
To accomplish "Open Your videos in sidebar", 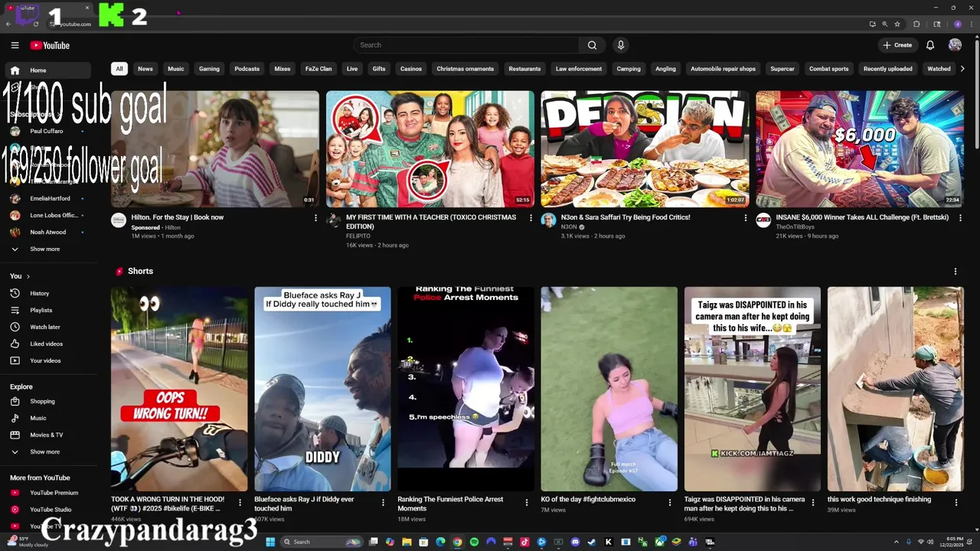I will coord(46,360).
